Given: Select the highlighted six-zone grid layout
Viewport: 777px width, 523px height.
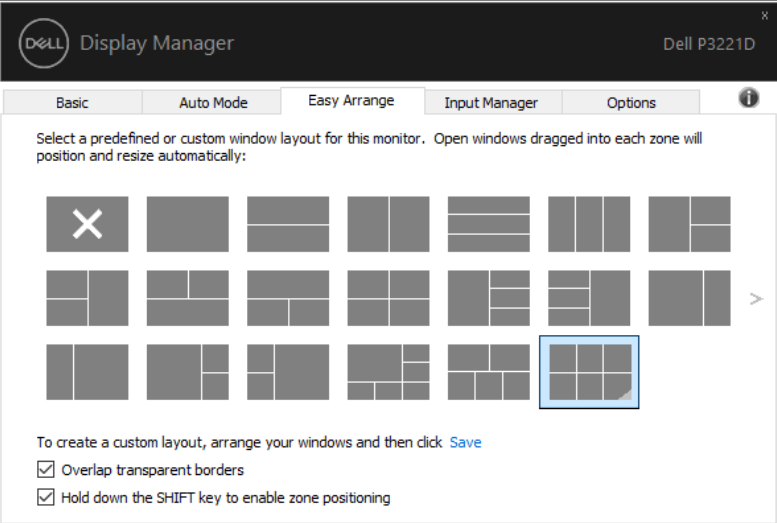Looking at the screenshot, I should click(x=589, y=372).
